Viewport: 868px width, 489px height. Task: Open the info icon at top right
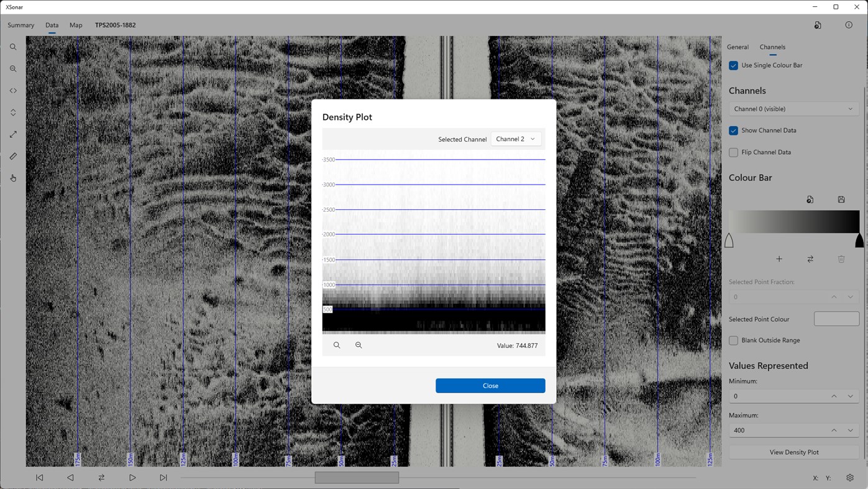click(x=849, y=25)
